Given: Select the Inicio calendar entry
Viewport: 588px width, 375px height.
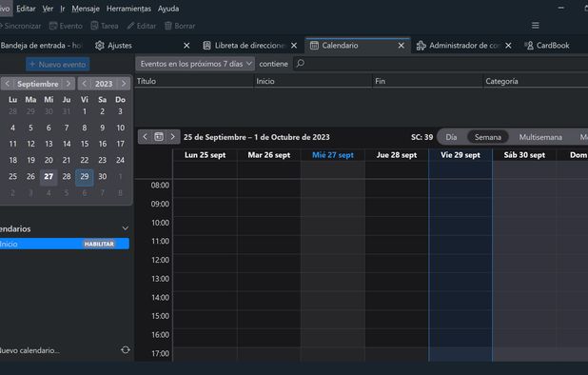Looking at the screenshot, I should coord(65,244).
